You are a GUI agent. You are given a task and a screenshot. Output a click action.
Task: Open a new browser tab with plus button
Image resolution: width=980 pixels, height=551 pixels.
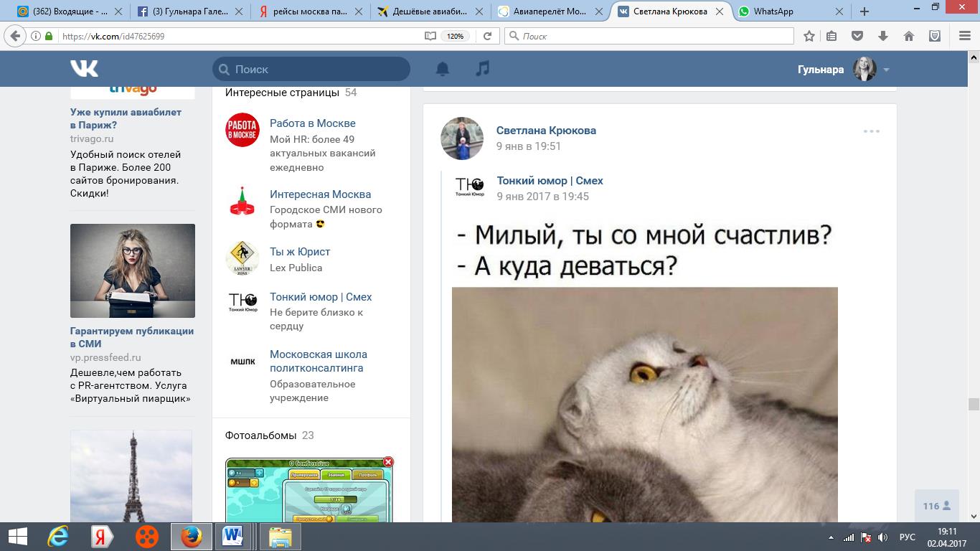point(864,11)
